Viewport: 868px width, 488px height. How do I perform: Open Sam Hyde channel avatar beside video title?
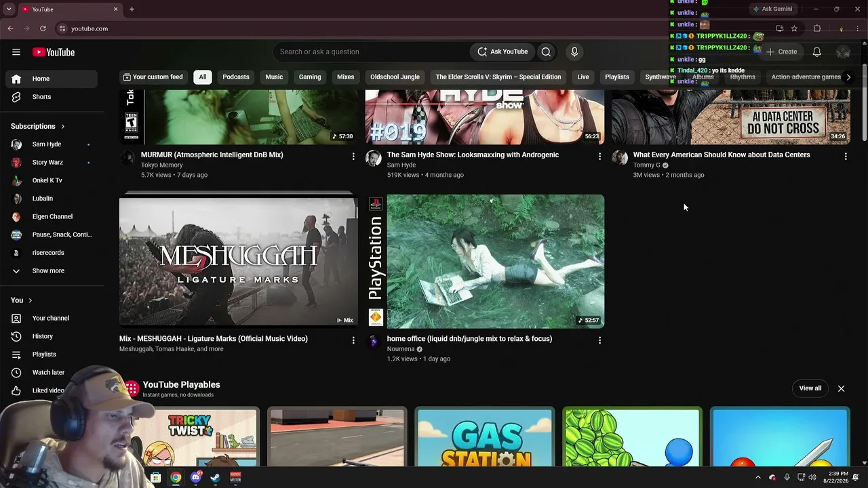tap(374, 158)
